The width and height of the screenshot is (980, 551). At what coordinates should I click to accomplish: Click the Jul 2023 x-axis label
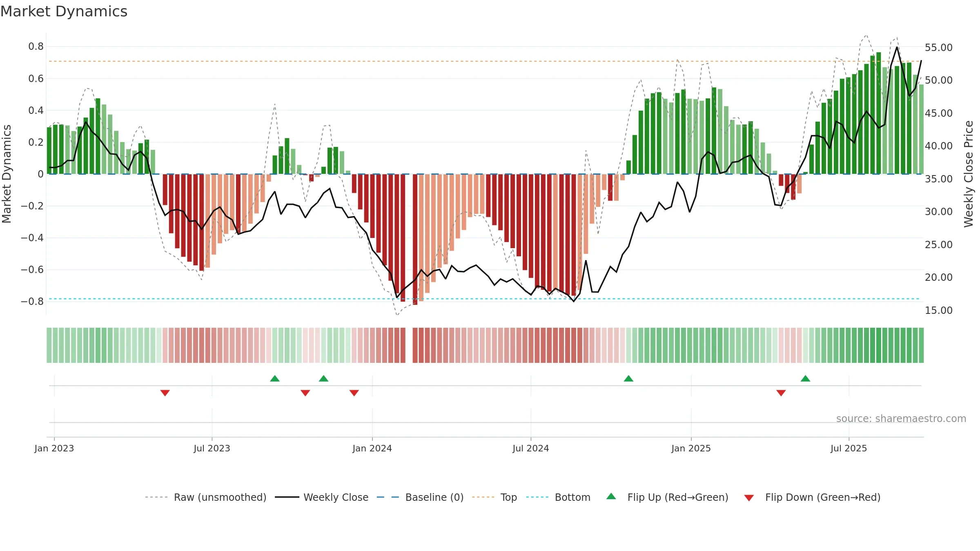212,449
